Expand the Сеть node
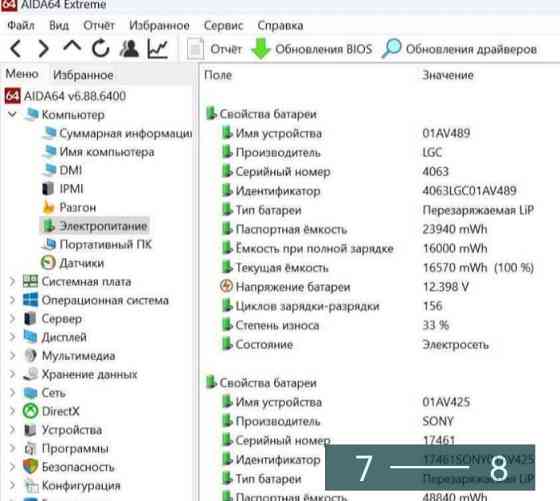Screen dimensions: 560x501 pyautogui.click(x=12, y=393)
